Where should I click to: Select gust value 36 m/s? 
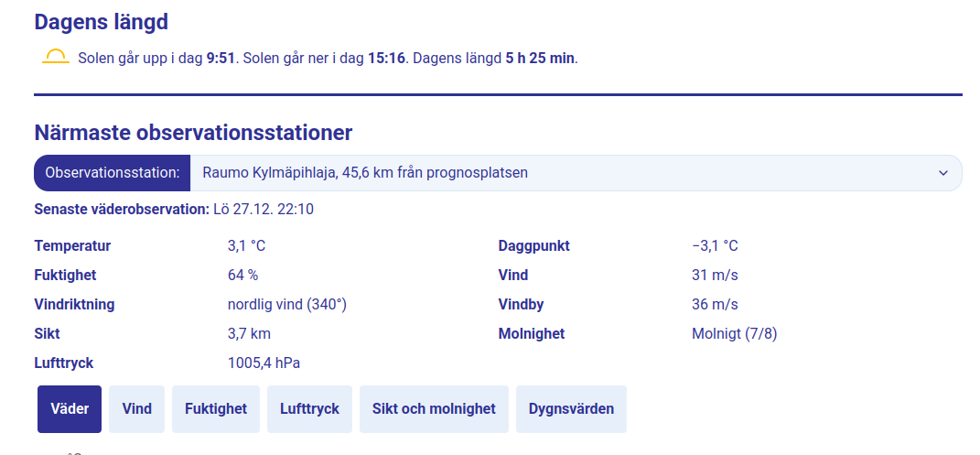coord(715,304)
